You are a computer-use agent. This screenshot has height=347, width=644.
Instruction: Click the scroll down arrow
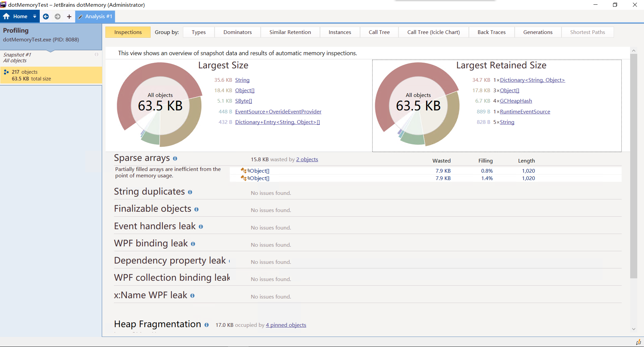click(634, 329)
